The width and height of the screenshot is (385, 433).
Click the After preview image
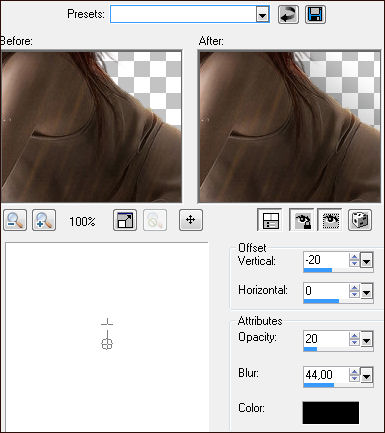tap(289, 127)
